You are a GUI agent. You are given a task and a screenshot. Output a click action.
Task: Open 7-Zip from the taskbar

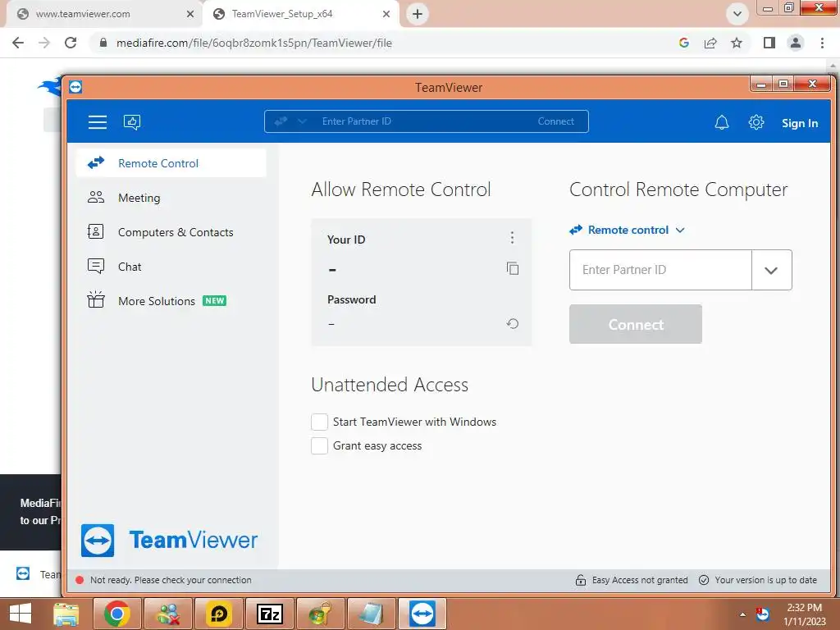click(x=269, y=614)
